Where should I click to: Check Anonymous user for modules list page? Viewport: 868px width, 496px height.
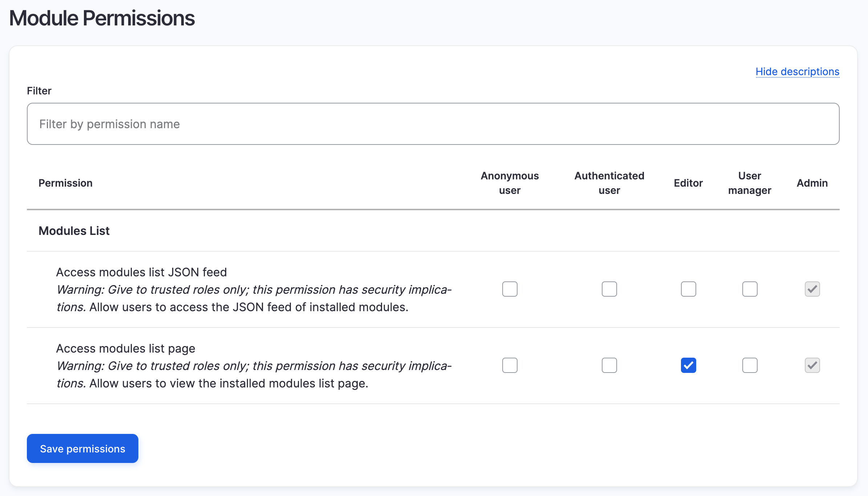(510, 365)
